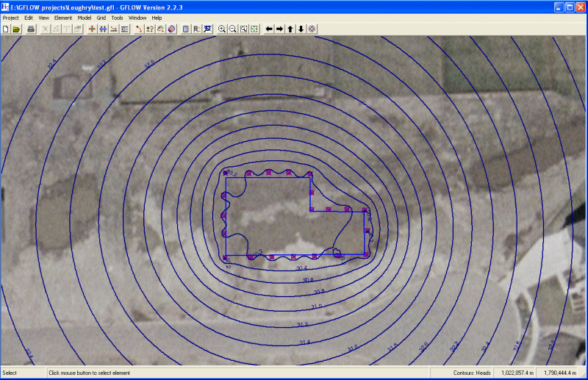Click the GFLOW application icon in title bar
588x380 pixels.
click(5, 7)
